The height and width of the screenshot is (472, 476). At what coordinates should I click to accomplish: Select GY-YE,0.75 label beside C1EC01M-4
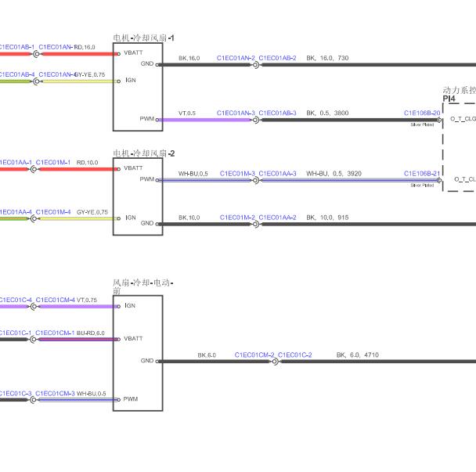pos(92,212)
